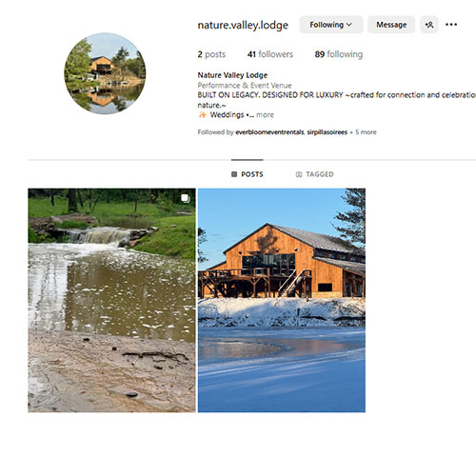Image resolution: width=476 pixels, height=476 pixels.
Task: Click the nature.valley.lodge username heading
Action: pos(243,25)
